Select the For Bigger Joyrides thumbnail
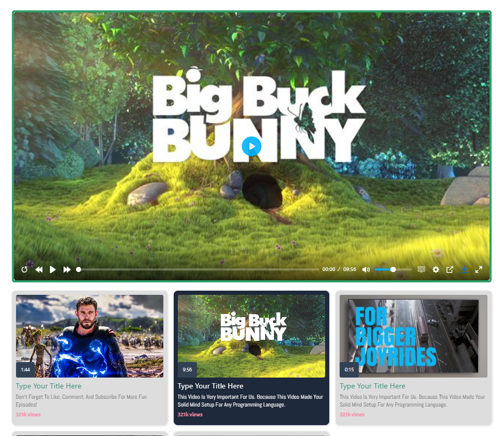 coord(414,336)
